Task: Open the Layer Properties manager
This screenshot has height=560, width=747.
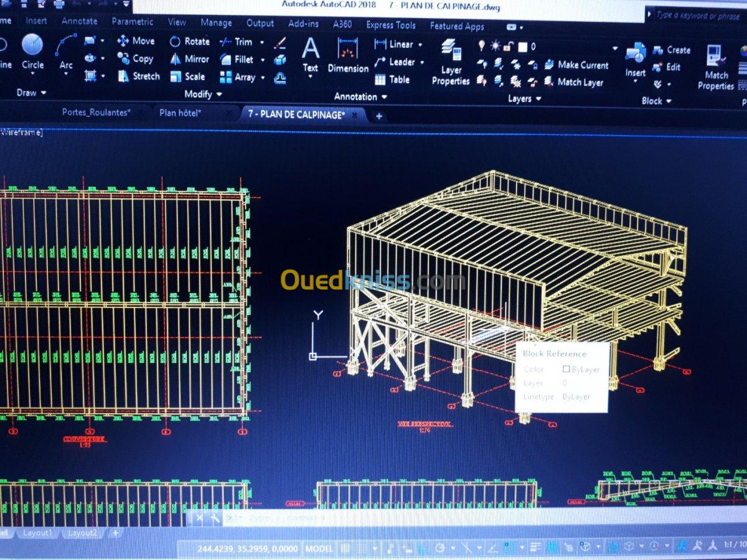Action: [x=451, y=62]
